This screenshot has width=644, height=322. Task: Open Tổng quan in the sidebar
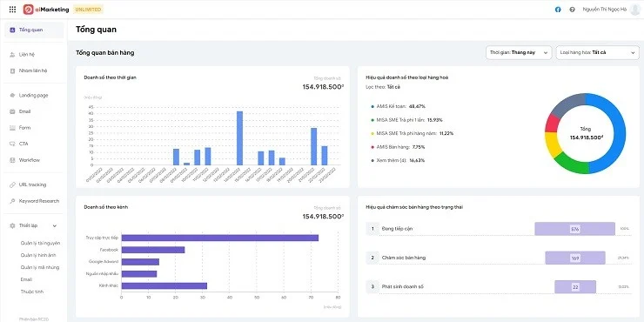[34, 30]
